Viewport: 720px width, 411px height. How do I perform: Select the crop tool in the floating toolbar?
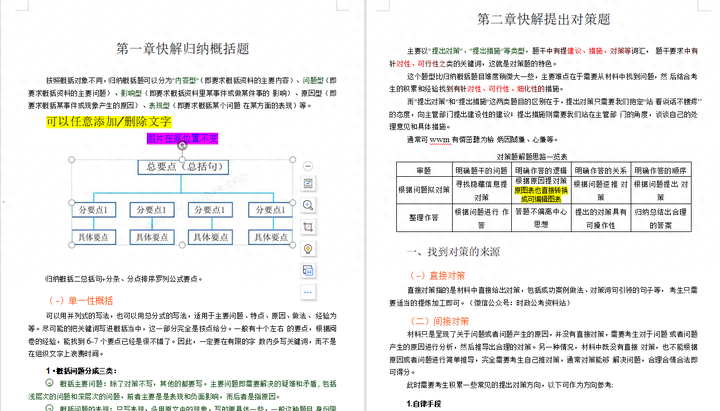point(309,227)
